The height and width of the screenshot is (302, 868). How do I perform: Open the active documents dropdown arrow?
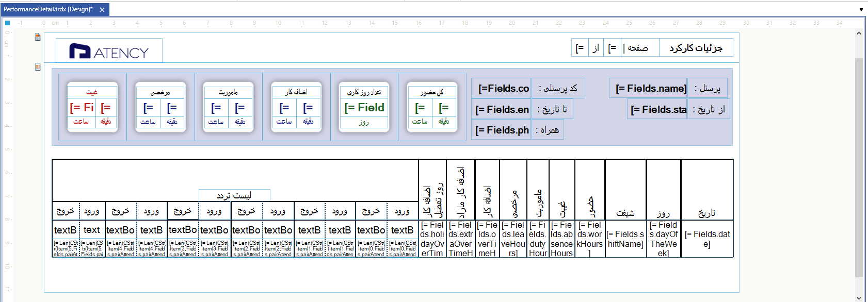tap(861, 9)
